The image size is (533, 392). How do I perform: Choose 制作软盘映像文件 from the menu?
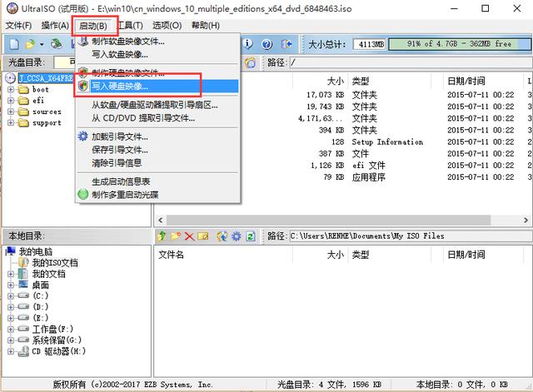(157, 42)
